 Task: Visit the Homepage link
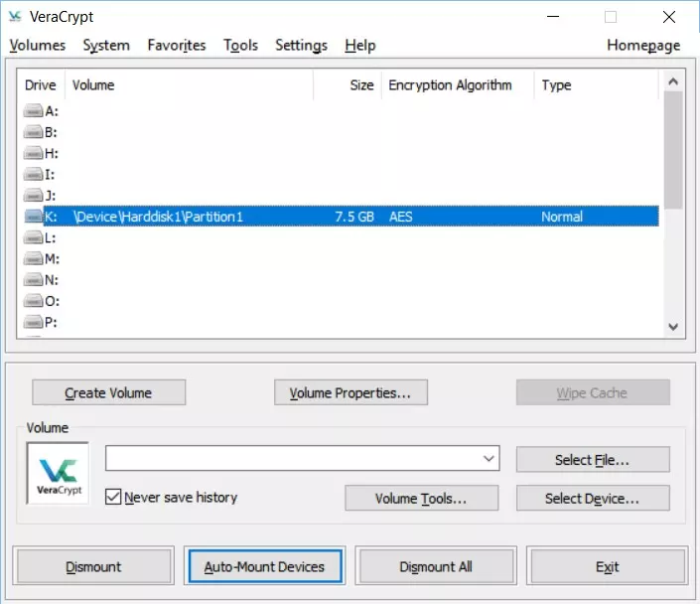tap(643, 45)
